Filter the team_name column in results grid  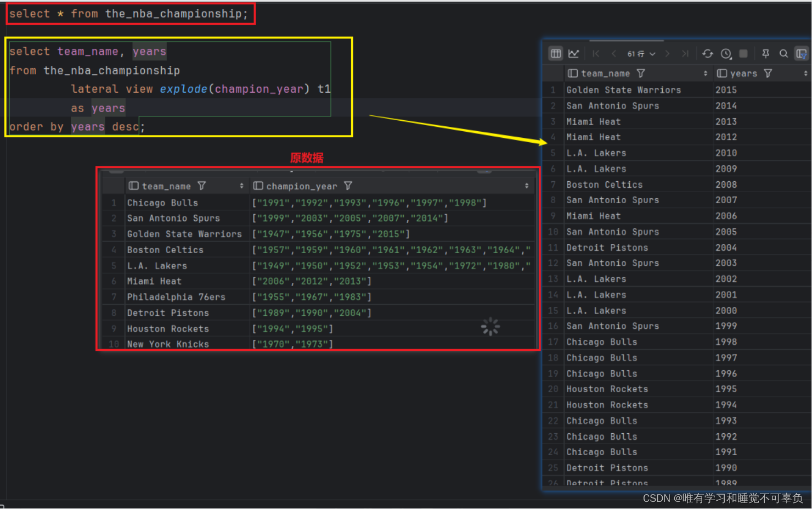[641, 73]
